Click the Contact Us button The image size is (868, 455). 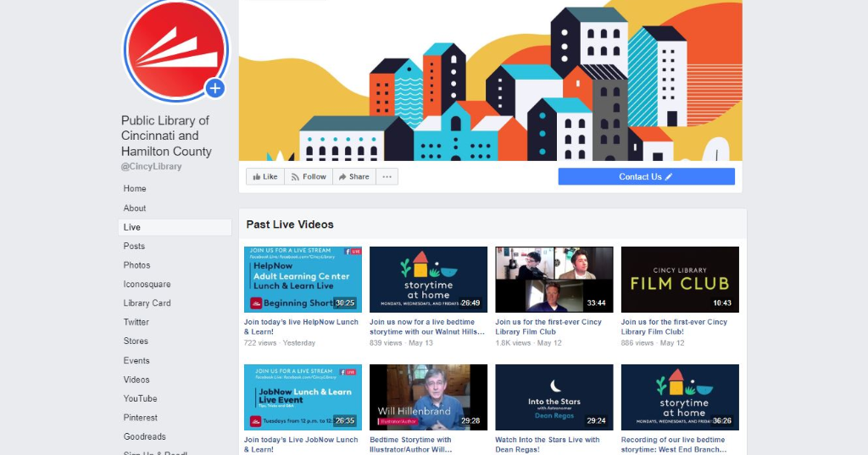pyautogui.click(x=646, y=176)
